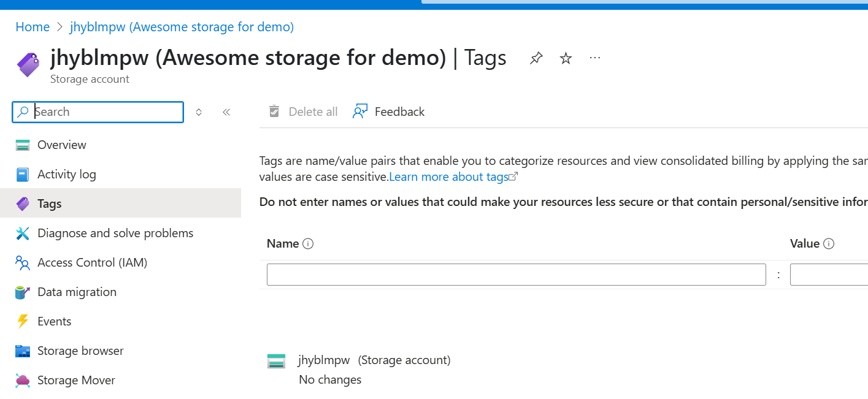The image size is (868, 399).
Task: Click the Storage Mover icon
Action: pos(23,381)
